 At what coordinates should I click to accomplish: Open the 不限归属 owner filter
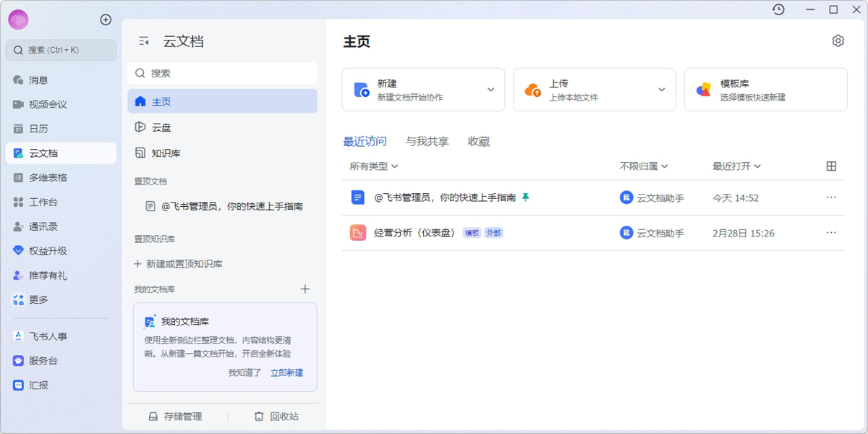pos(644,166)
